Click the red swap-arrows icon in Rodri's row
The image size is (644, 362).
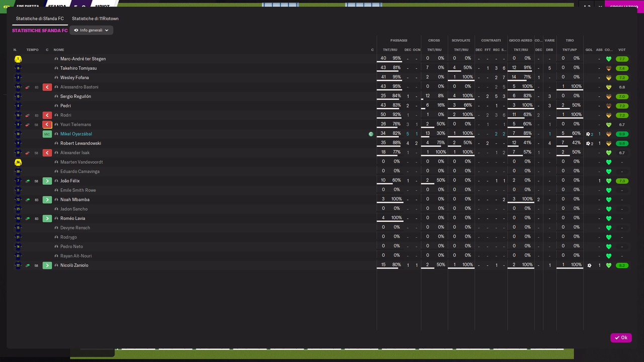(28, 115)
